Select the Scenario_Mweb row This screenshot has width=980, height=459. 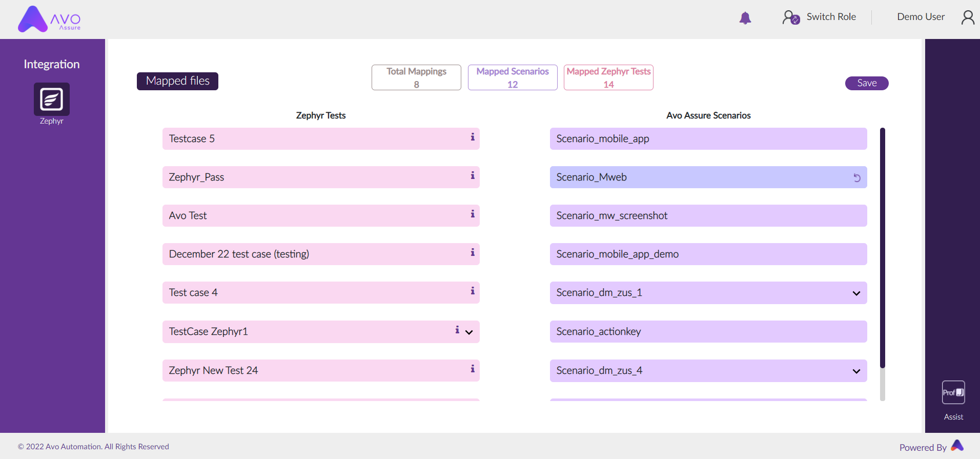(x=708, y=177)
